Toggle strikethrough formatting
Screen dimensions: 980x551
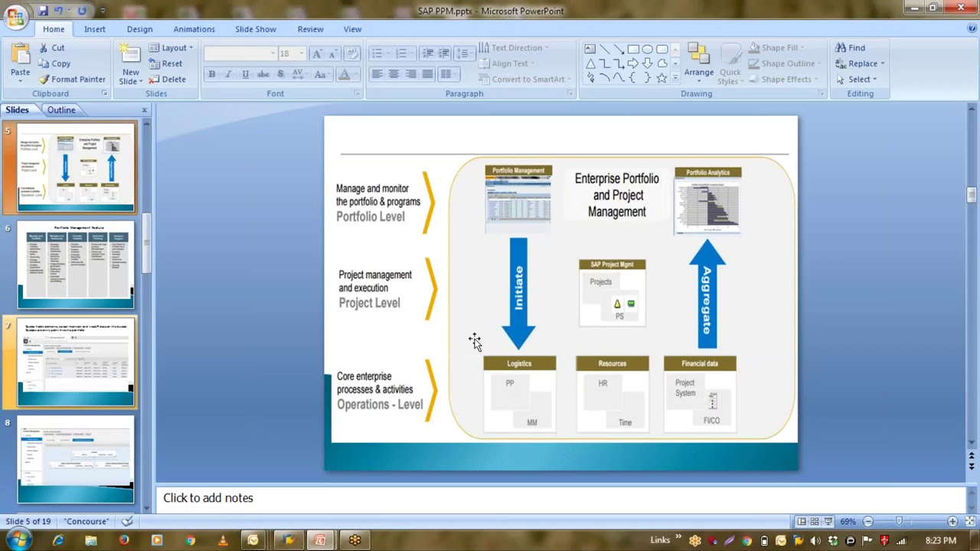click(x=263, y=74)
